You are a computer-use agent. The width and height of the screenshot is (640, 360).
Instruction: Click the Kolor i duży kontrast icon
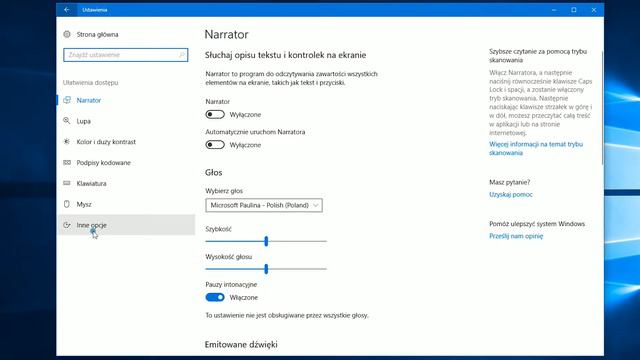67,142
